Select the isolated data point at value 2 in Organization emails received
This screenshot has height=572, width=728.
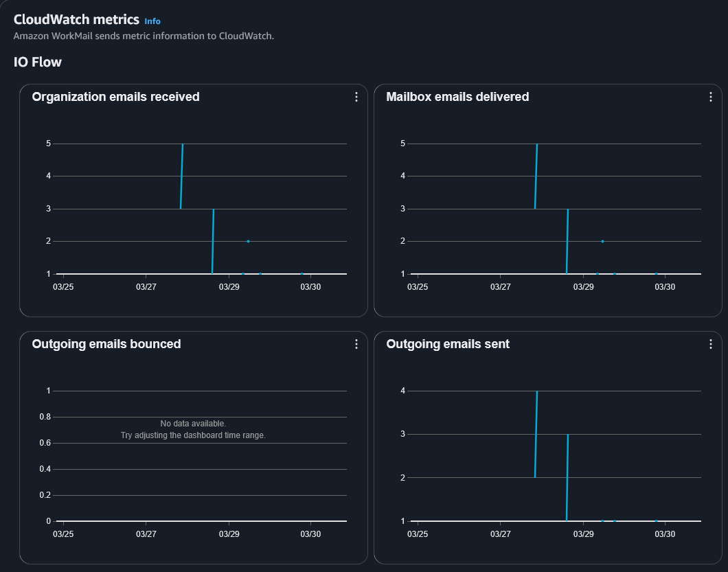tap(248, 241)
